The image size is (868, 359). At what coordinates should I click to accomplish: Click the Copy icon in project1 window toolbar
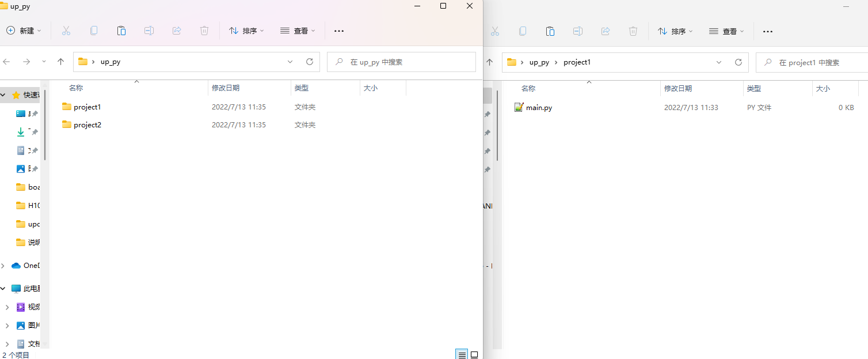(x=523, y=31)
